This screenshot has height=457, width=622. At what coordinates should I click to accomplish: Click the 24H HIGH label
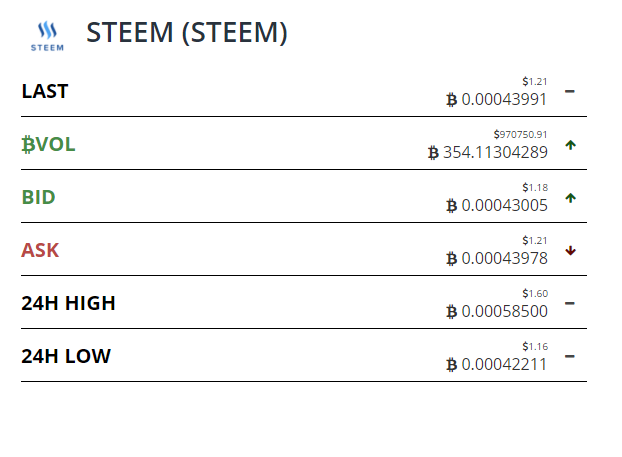[x=68, y=303]
